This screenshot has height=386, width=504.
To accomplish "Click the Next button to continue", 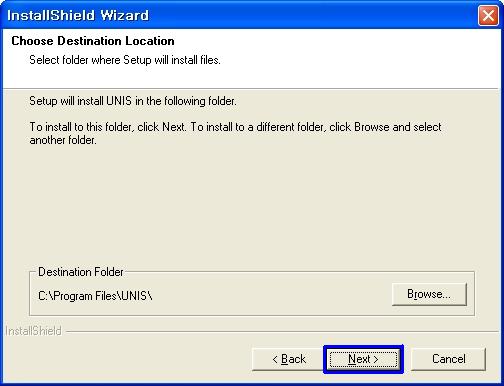I will (x=363, y=359).
